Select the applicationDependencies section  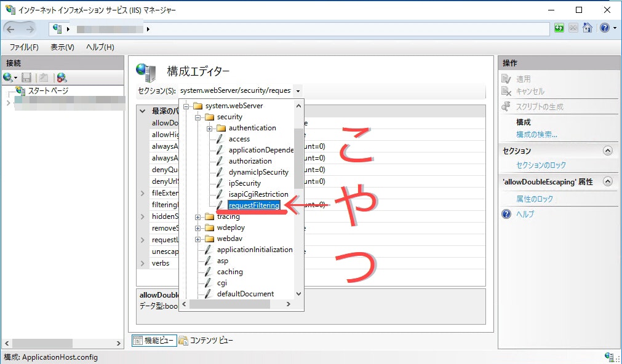261,150
